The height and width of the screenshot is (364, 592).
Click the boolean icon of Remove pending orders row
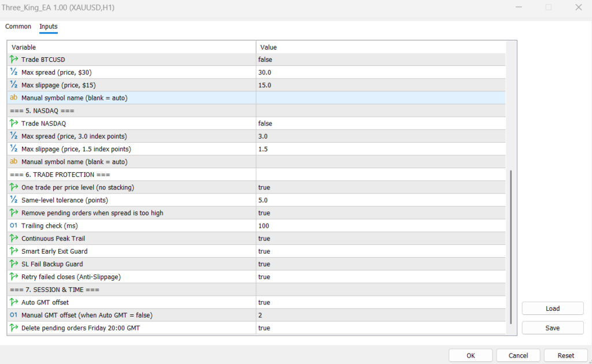[14, 213]
